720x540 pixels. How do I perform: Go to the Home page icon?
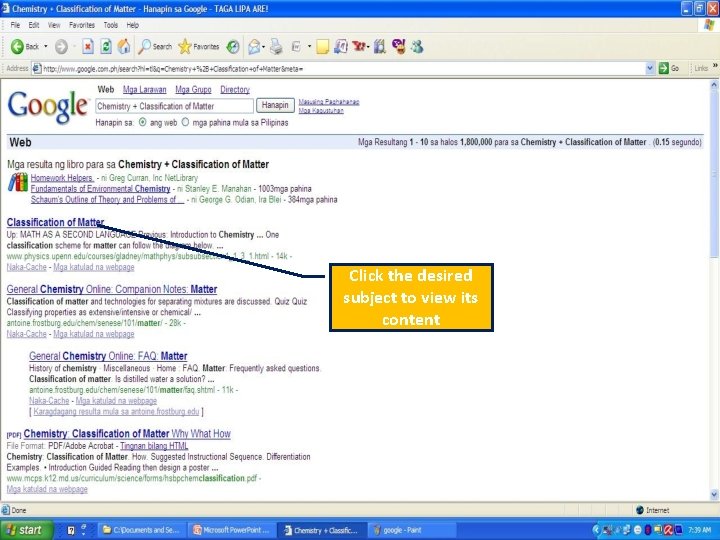[124, 46]
